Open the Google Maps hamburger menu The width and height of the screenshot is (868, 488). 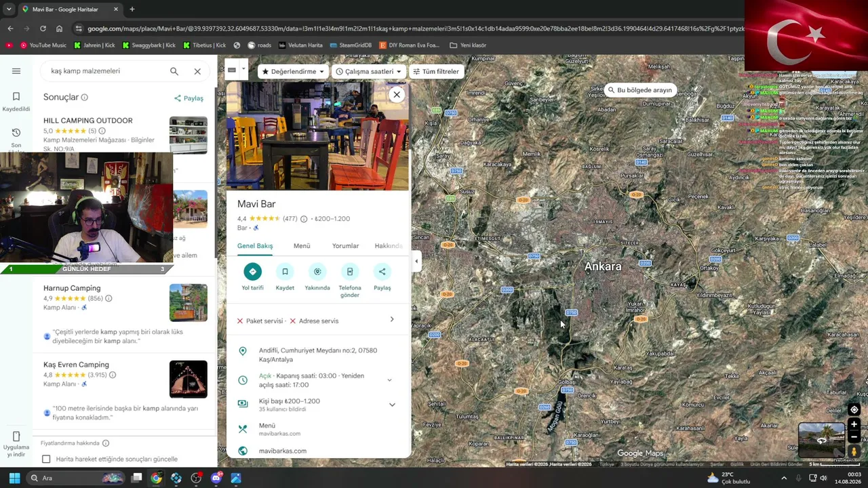[16, 71]
